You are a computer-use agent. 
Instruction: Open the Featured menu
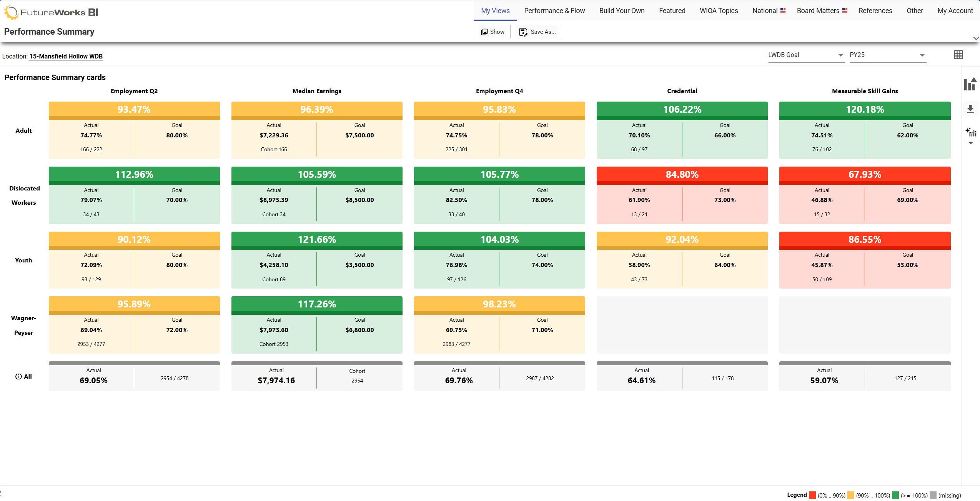click(x=672, y=11)
